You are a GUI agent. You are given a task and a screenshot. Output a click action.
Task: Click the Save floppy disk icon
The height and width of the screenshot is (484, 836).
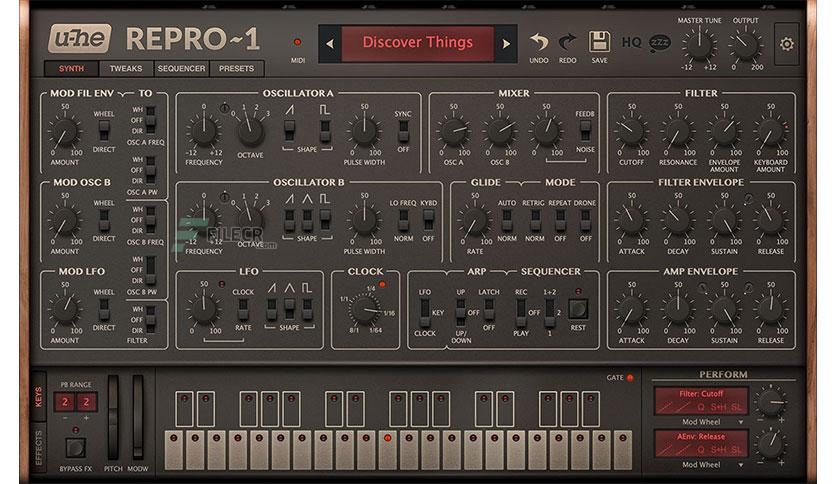pos(599,42)
